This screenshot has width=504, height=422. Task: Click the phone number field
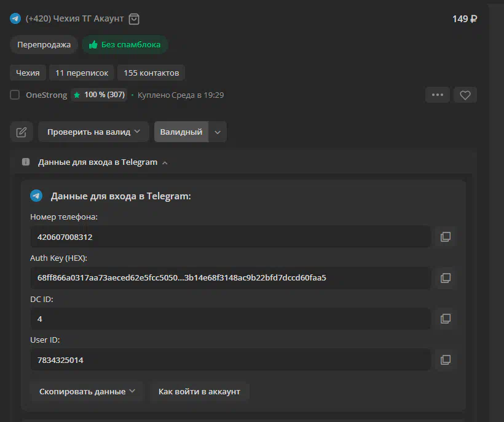pyautogui.click(x=230, y=237)
